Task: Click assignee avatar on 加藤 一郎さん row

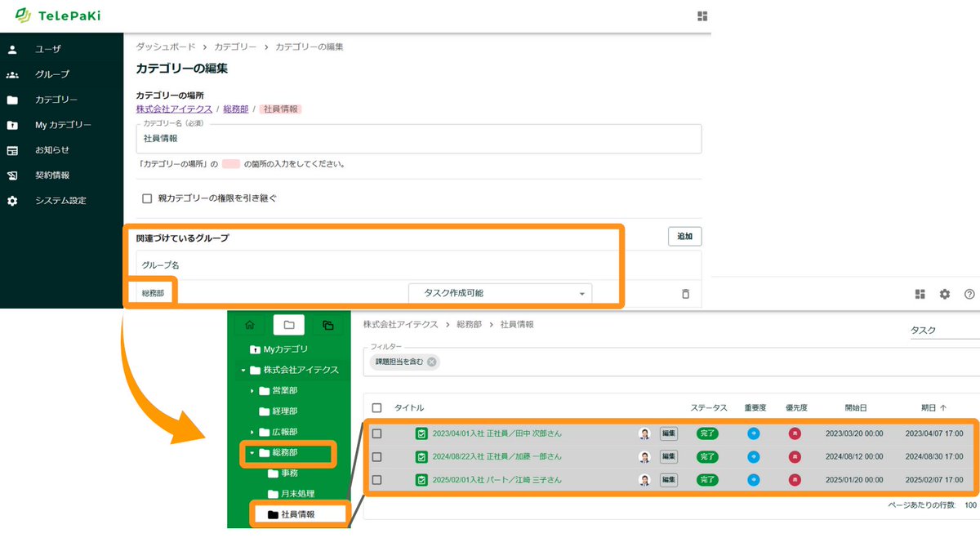Action: [644, 456]
